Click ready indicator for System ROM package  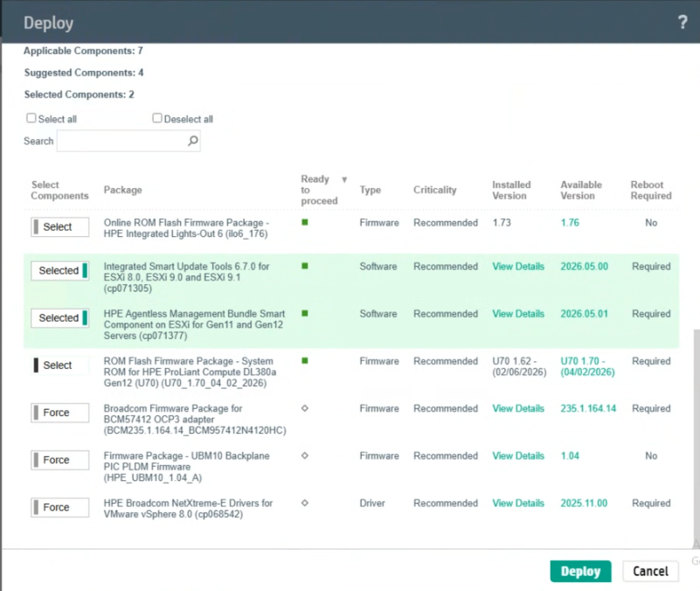[305, 361]
